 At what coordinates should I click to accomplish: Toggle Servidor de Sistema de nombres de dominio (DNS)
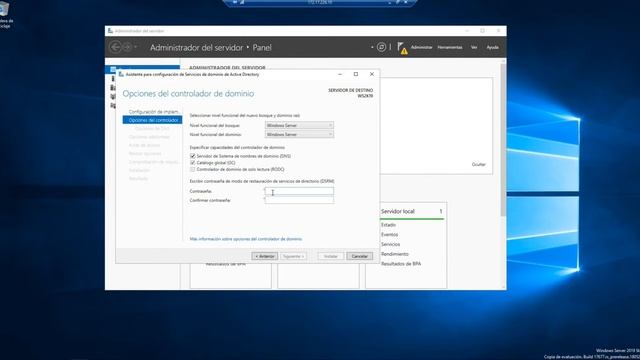pos(193,156)
